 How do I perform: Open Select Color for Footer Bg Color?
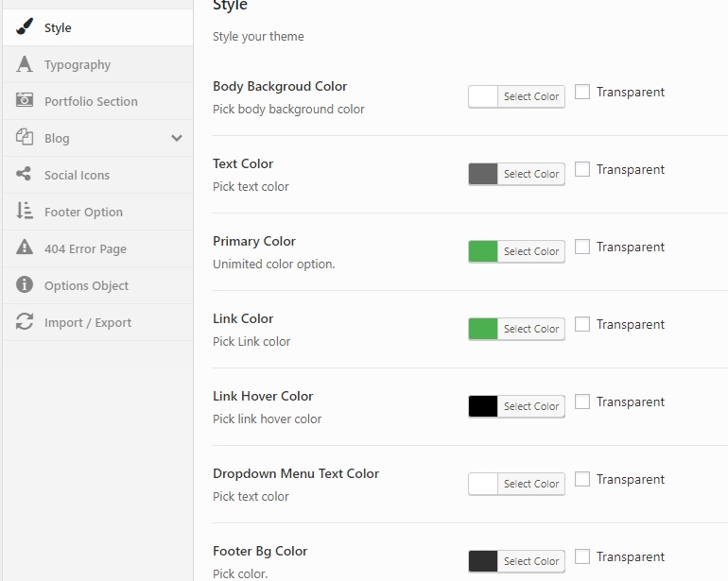pyautogui.click(x=531, y=561)
